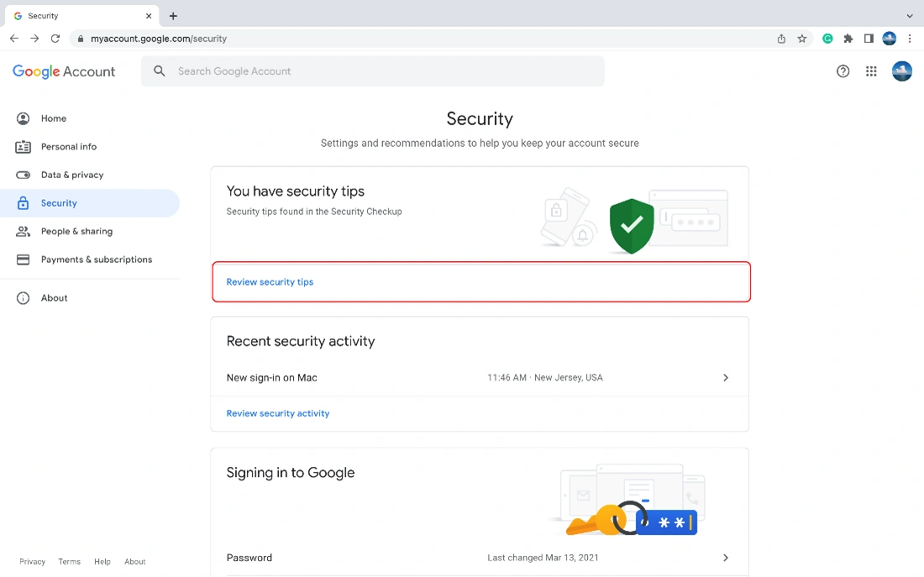924x577 pixels.
Task: Open Review security activity
Action: coord(277,413)
